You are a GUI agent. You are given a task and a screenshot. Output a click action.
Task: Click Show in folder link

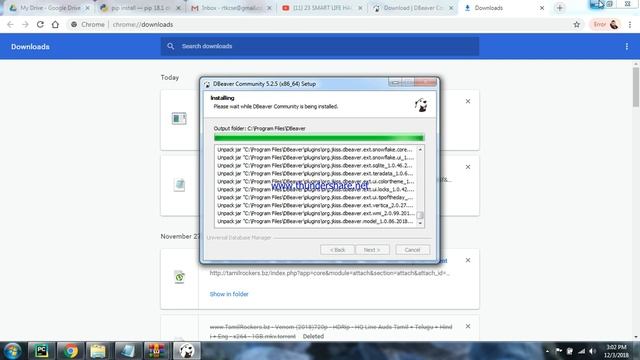(229, 294)
